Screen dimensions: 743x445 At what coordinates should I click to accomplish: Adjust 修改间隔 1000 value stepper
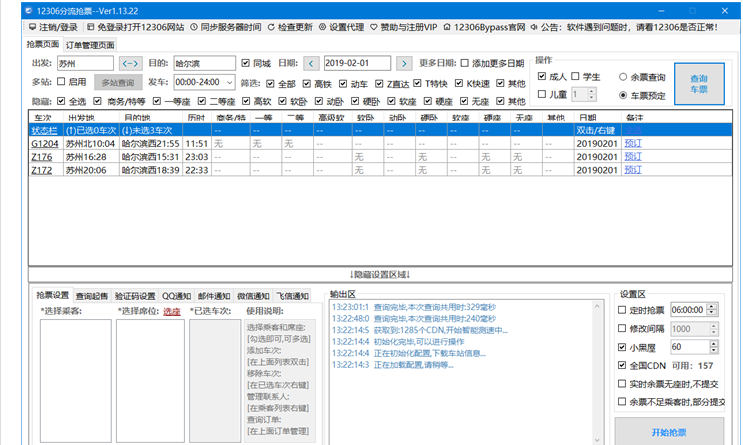pyautogui.click(x=714, y=328)
